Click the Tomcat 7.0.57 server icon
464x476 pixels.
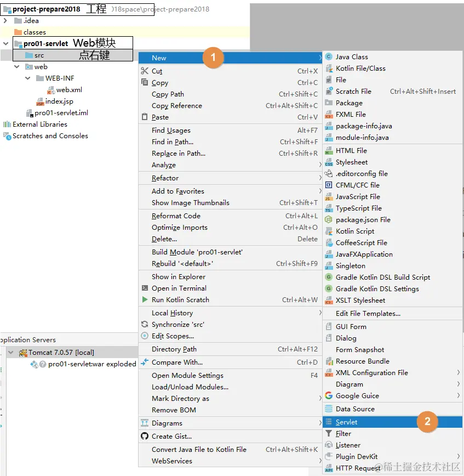click(23, 353)
